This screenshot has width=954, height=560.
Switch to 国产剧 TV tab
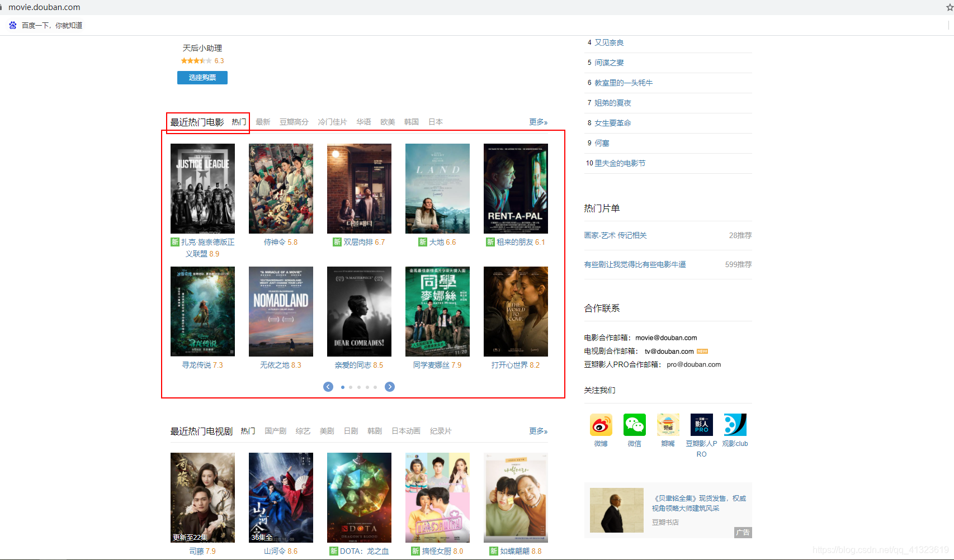click(x=275, y=431)
